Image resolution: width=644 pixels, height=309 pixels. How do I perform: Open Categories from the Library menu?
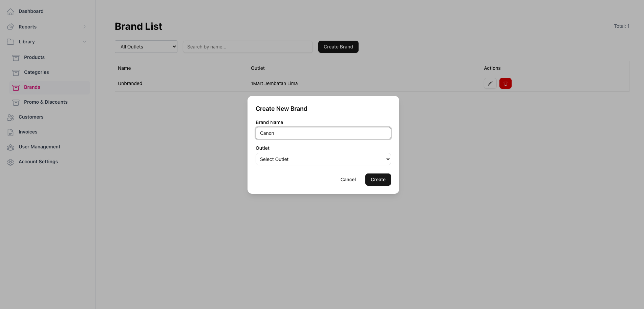click(x=36, y=72)
